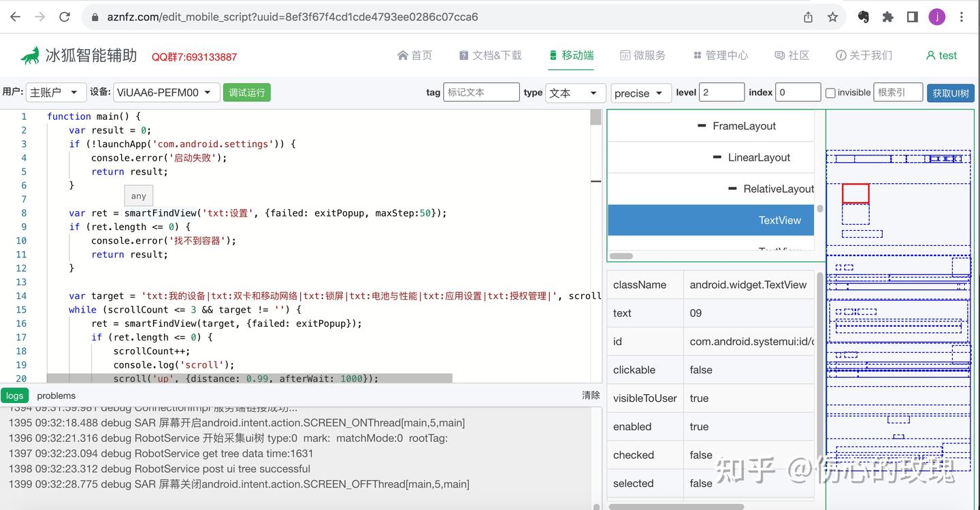Screen dimensions: 980x510
Task: Switch to the problems tab
Action: 56,395
